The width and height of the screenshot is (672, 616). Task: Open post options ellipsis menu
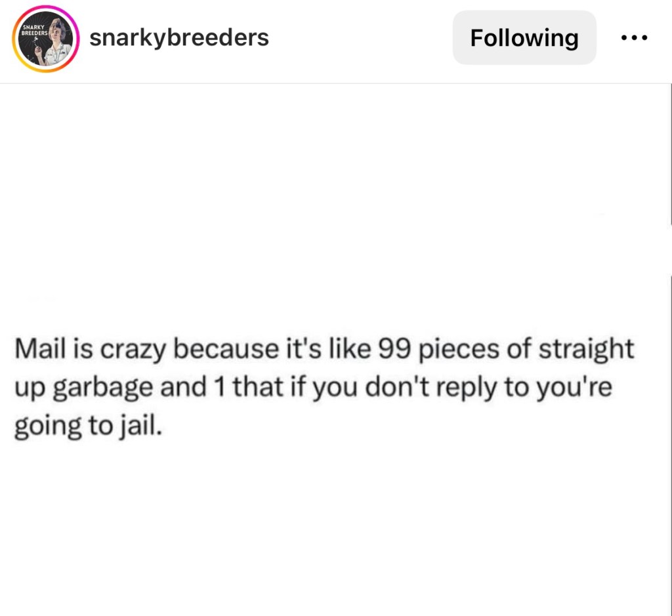coord(634,38)
